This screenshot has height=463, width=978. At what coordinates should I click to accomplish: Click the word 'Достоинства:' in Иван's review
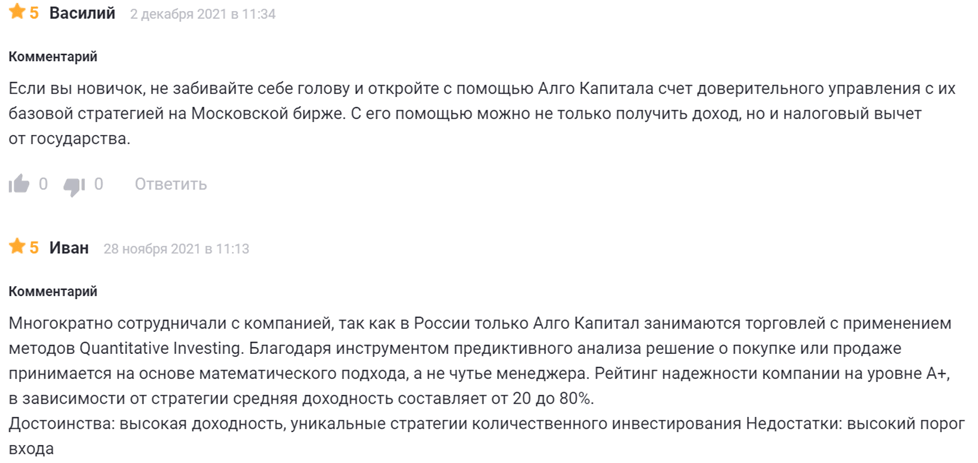click(x=61, y=424)
